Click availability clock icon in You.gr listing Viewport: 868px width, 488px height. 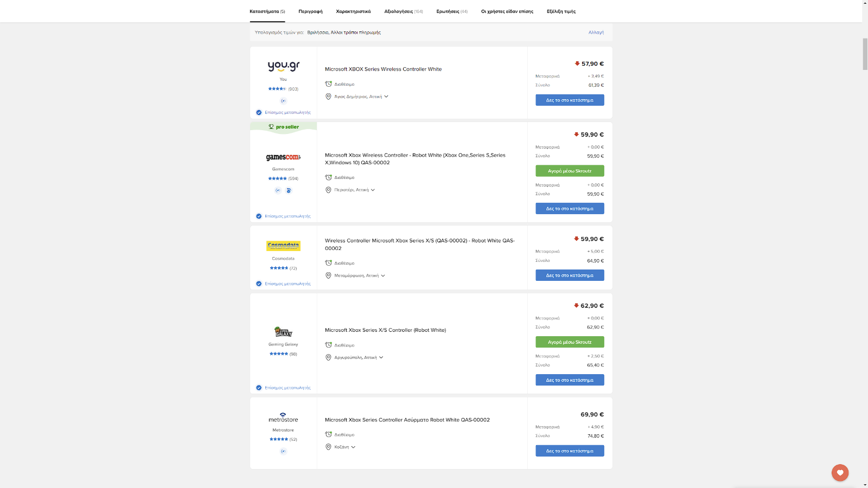pyautogui.click(x=328, y=84)
